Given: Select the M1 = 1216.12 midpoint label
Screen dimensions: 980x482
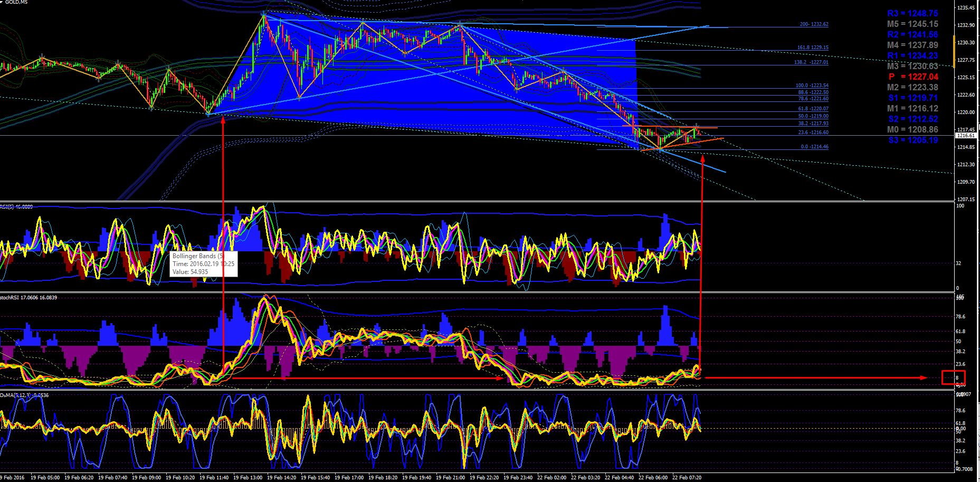Looking at the screenshot, I should tap(912, 109).
